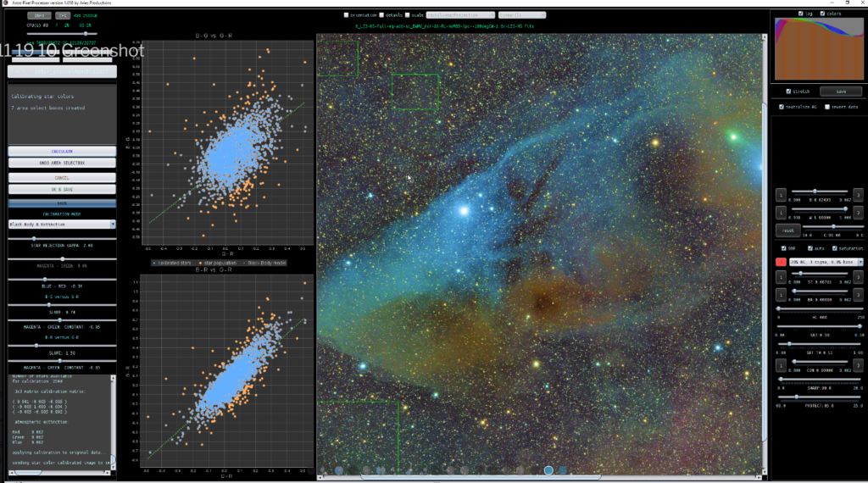
Task: Disable the neutralize-BG checkbox
Action: tap(782, 107)
